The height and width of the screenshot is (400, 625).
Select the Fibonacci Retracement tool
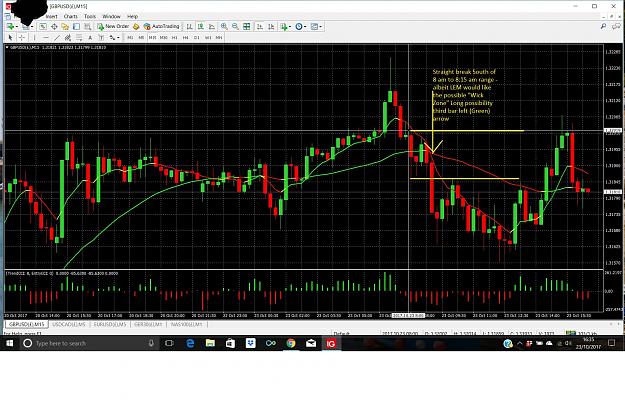click(x=79, y=37)
